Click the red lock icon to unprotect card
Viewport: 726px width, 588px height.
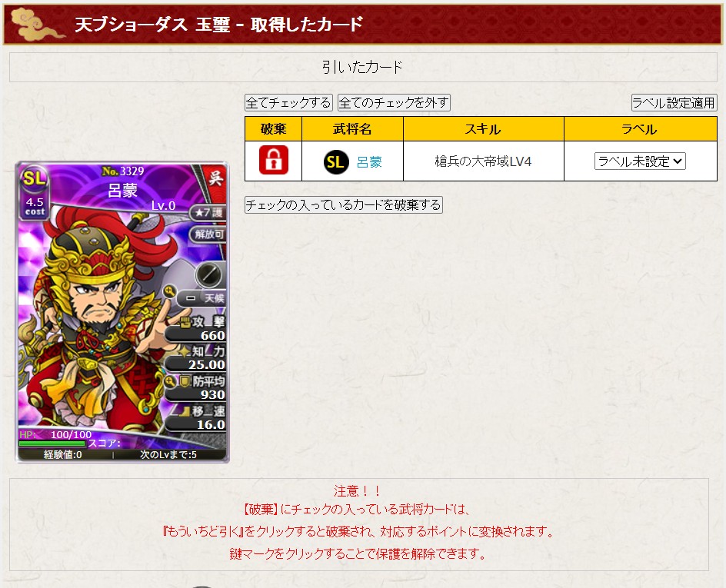tap(274, 160)
